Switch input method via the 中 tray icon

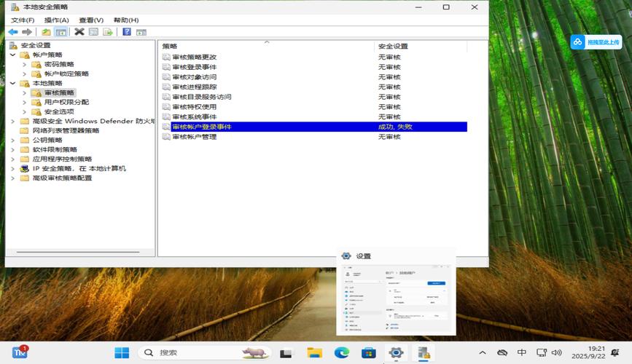pyautogui.click(x=521, y=353)
